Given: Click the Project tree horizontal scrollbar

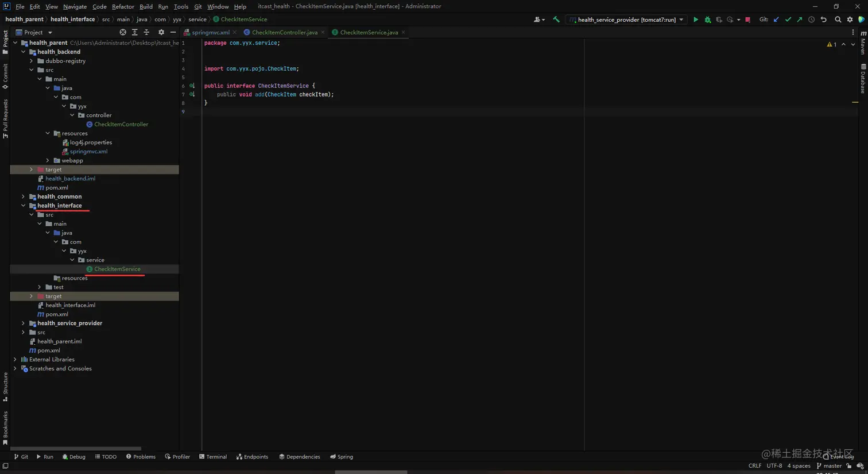Looking at the screenshot, I should point(76,449).
